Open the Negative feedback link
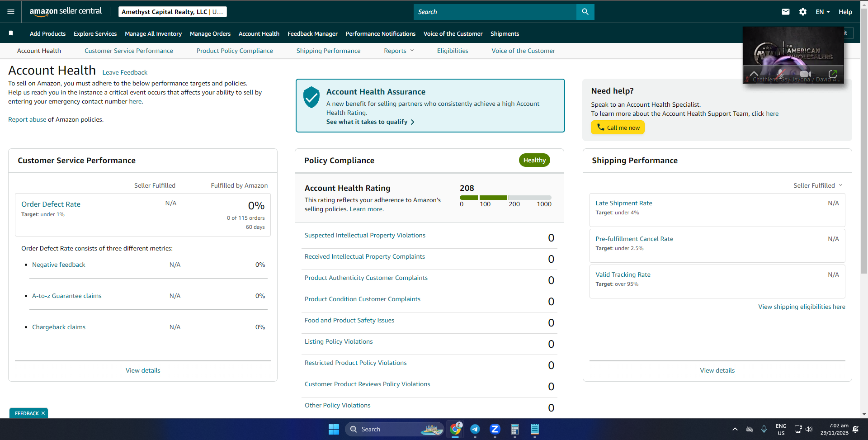This screenshot has height=440, width=868. pos(59,265)
